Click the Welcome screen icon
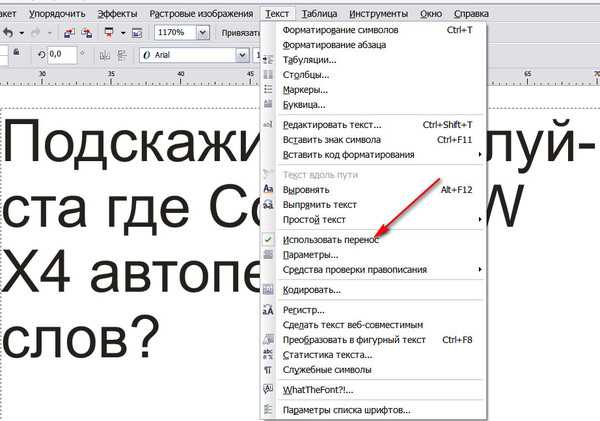Image resolution: width=600 pixels, height=421 pixels. point(137,33)
